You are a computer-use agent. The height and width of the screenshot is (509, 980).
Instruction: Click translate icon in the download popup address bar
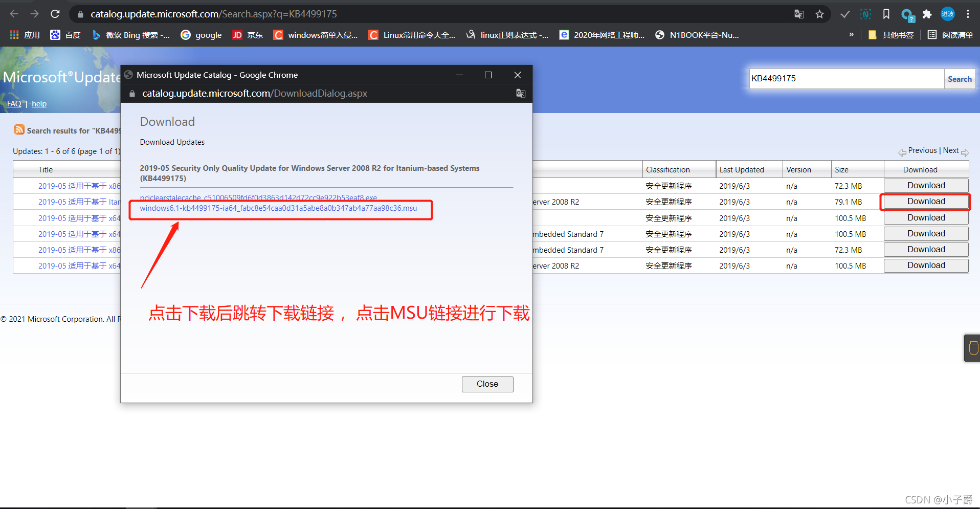click(x=521, y=94)
